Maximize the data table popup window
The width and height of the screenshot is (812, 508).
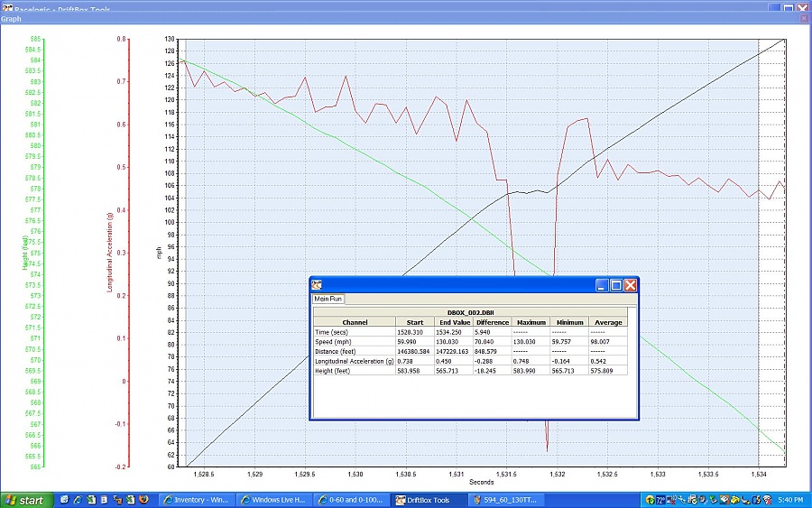click(616, 285)
